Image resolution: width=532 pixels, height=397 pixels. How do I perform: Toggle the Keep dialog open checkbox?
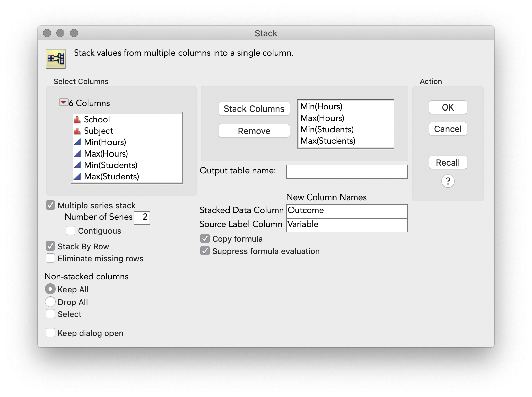point(50,333)
